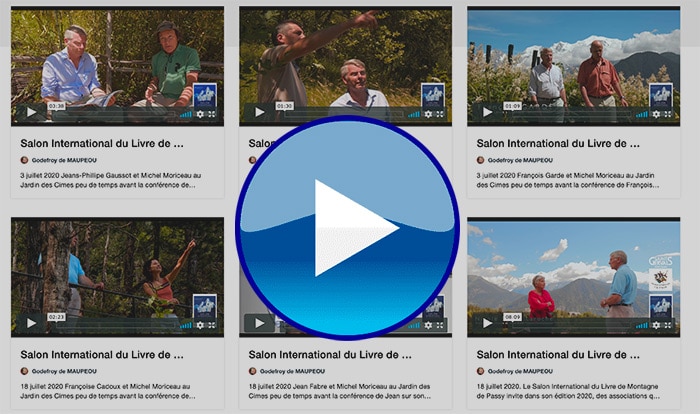Open Godefroy de MAUPEOU under Salon de Passy video
This screenshot has width=700, height=414.
coord(521,371)
